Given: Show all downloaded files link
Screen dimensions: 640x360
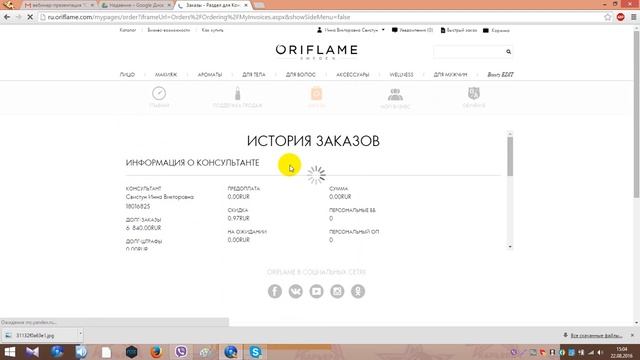Looking at the screenshot, I should [596, 336].
